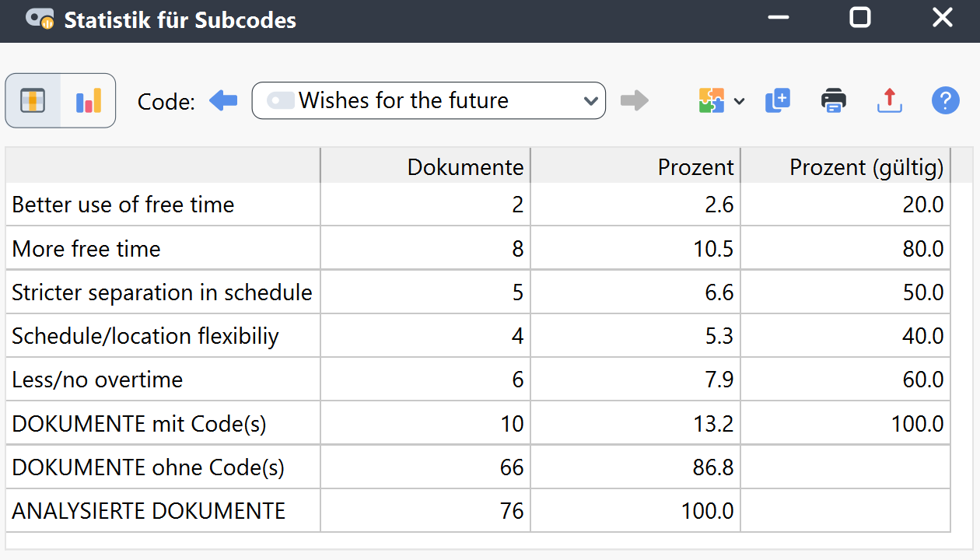The image size is (980, 560).
Task: Select the More free time row
Action: 86,249
